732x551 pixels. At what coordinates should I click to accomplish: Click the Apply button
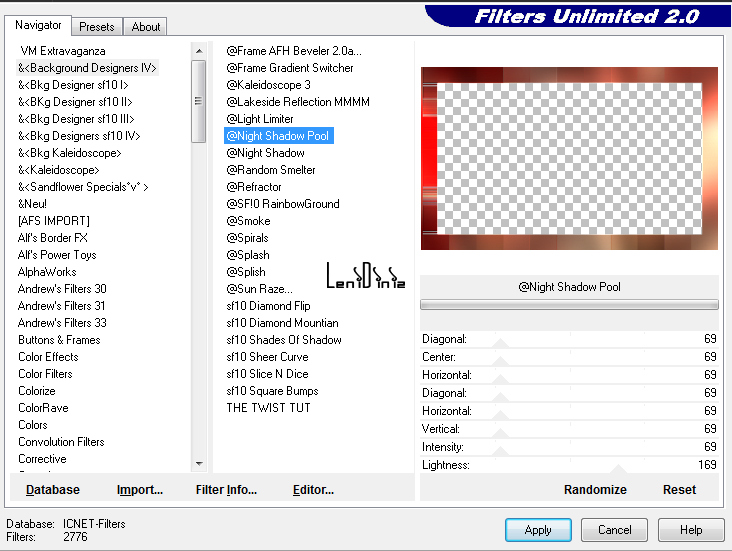[538, 530]
